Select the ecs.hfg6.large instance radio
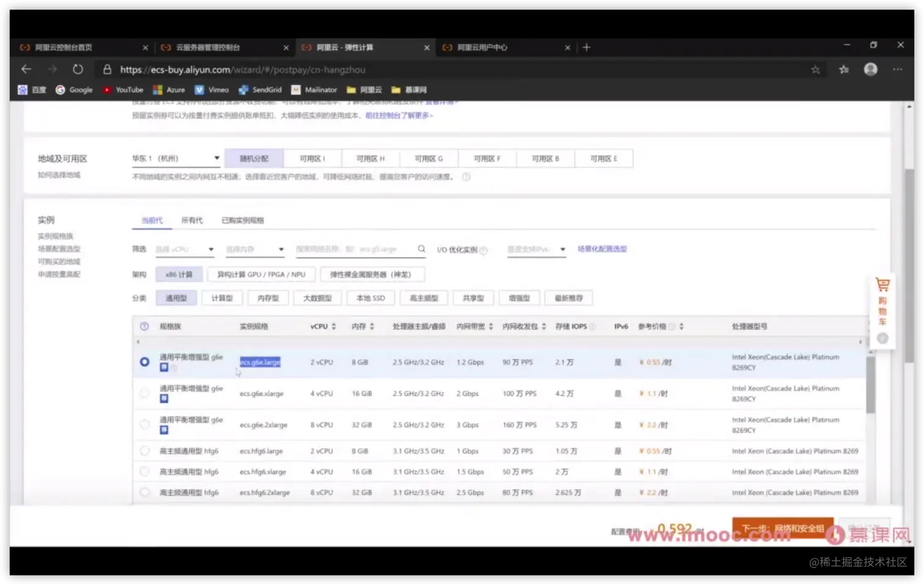924x585 pixels. click(x=144, y=451)
